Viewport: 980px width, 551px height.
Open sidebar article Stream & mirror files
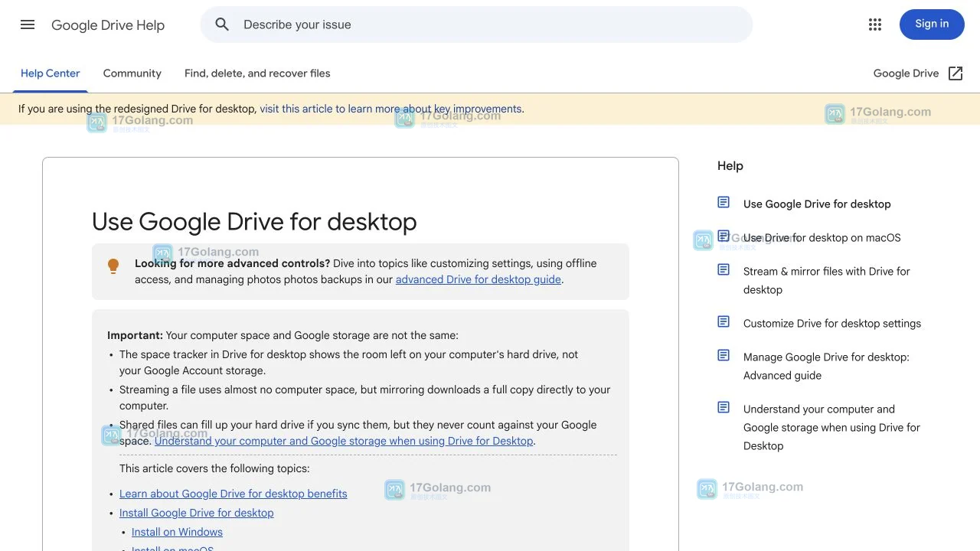click(x=827, y=280)
